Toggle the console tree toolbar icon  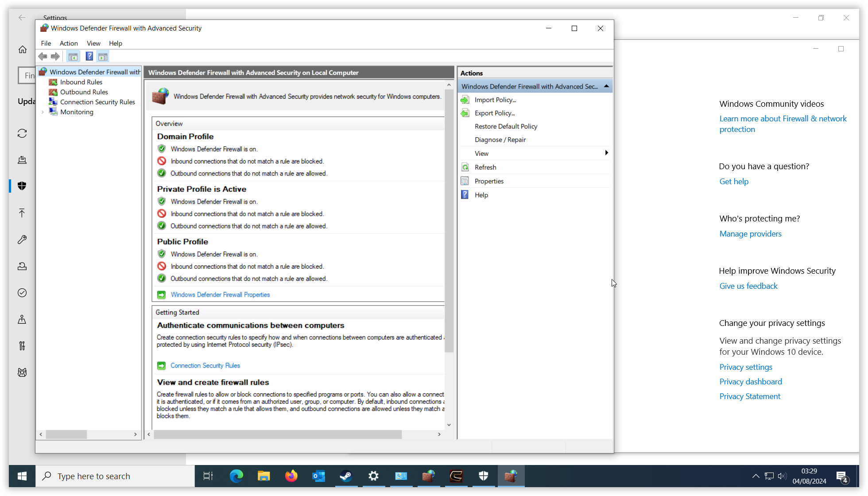(x=73, y=56)
